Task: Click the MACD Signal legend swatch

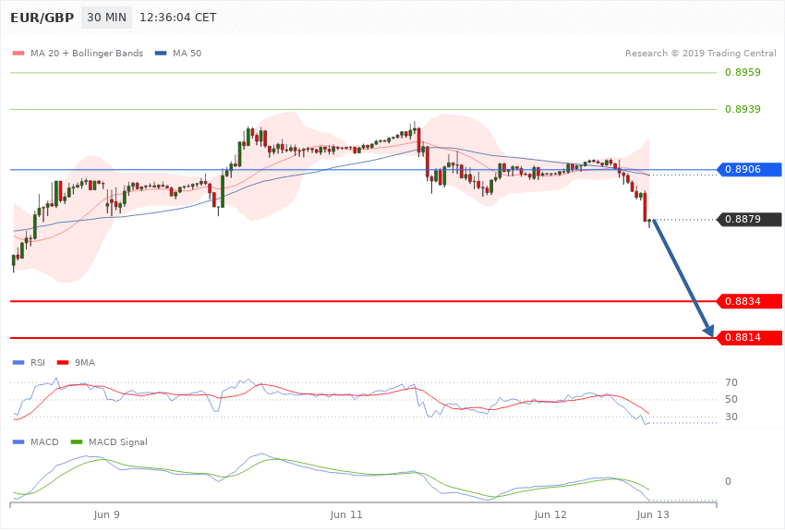Action: point(77,442)
